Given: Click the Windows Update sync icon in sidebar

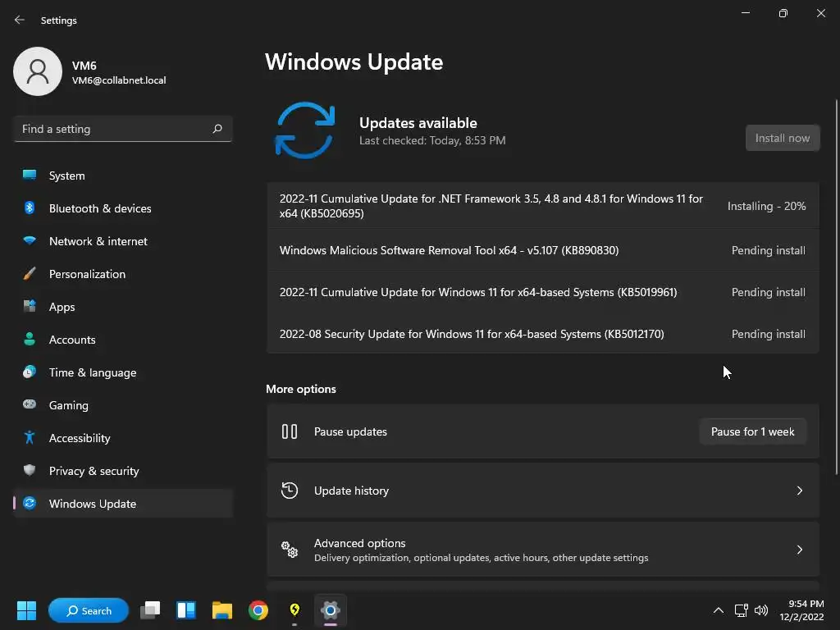Looking at the screenshot, I should 30,503.
